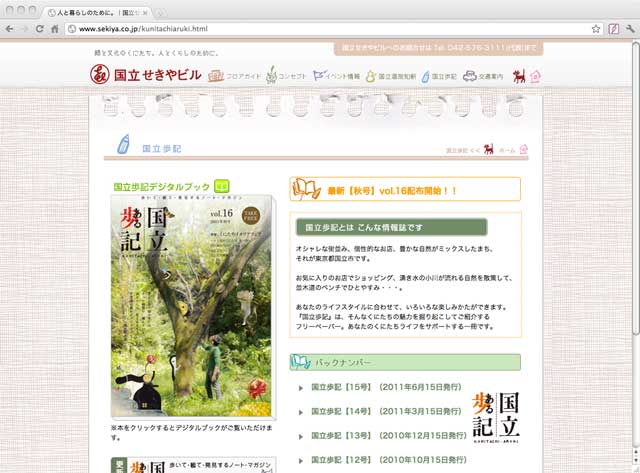
Task: Click the 国立歩記デジタルブック heading text
Action: click(161, 187)
